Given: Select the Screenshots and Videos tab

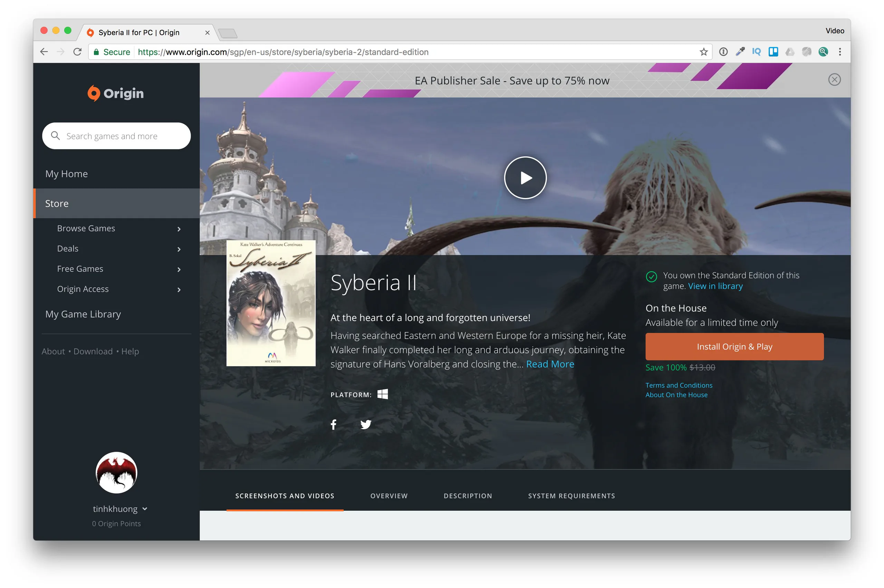Looking at the screenshot, I should 285,496.
